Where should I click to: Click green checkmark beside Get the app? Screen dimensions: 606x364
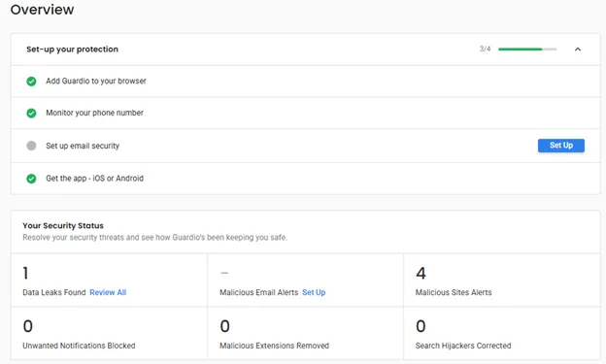tap(31, 179)
